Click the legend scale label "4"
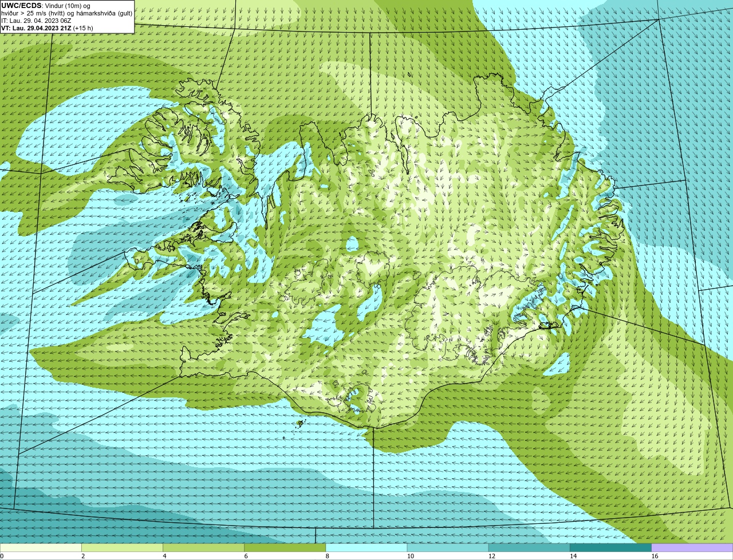This screenshot has width=733, height=560. click(x=164, y=556)
